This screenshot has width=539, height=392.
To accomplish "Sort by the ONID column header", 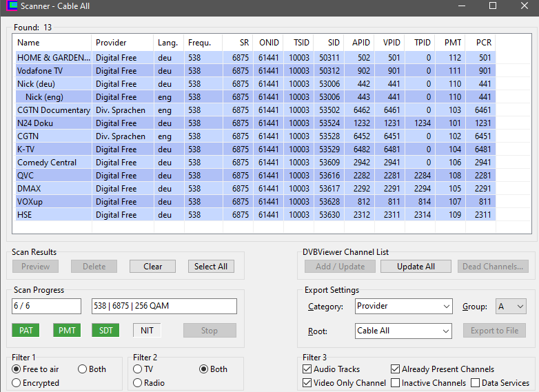I will pos(268,43).
